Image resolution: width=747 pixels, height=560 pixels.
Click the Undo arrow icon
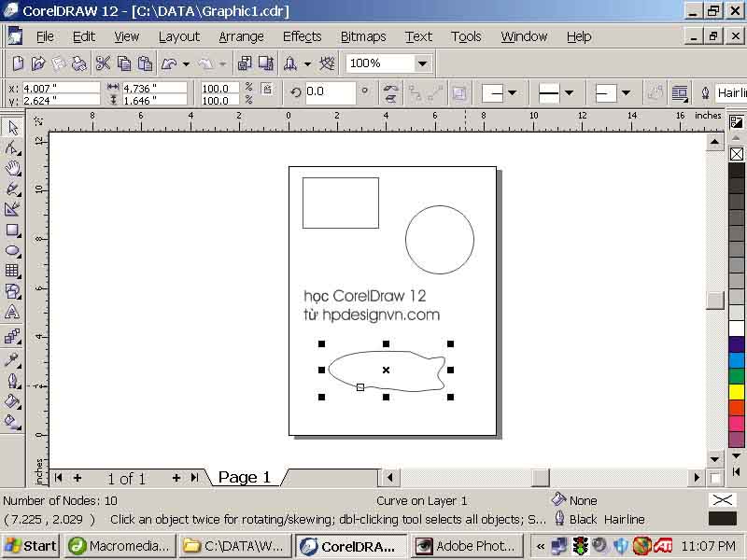tap(169, 63)
